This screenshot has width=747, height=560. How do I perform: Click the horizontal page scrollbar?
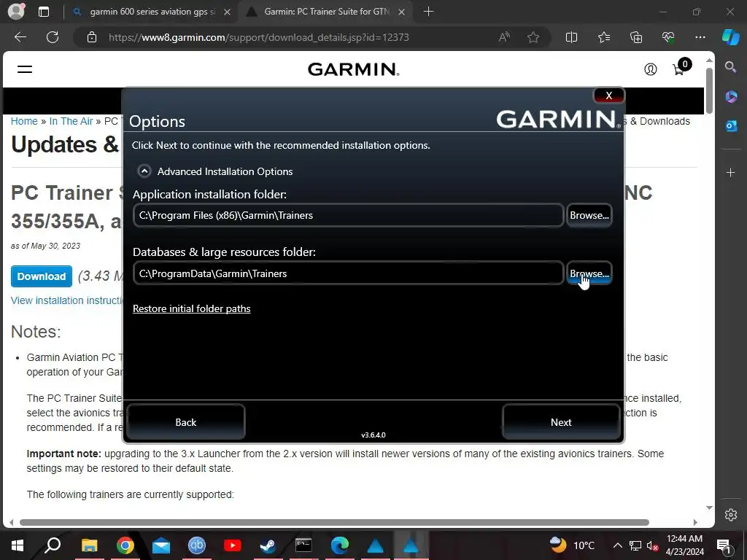(334, 522)
